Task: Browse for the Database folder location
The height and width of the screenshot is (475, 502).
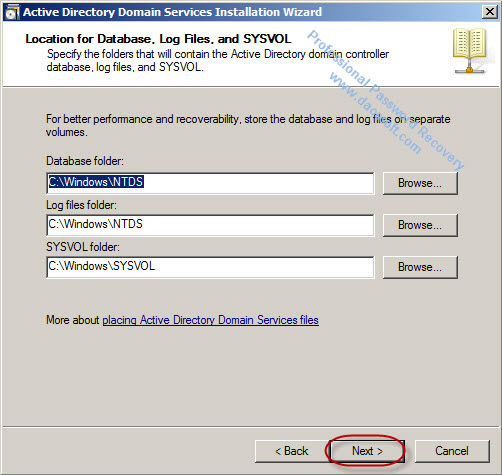Action: [420, 183]
